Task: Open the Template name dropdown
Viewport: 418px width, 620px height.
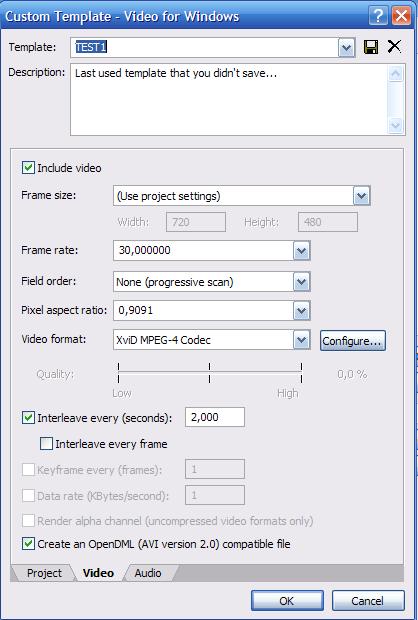Action: click(346, 48)
